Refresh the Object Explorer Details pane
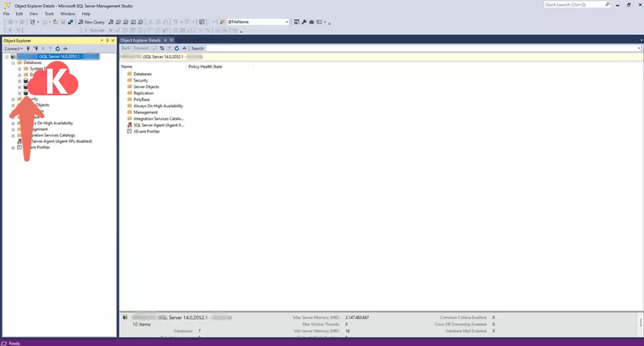This screenshot has width=644, height=346. click(176, 48)
